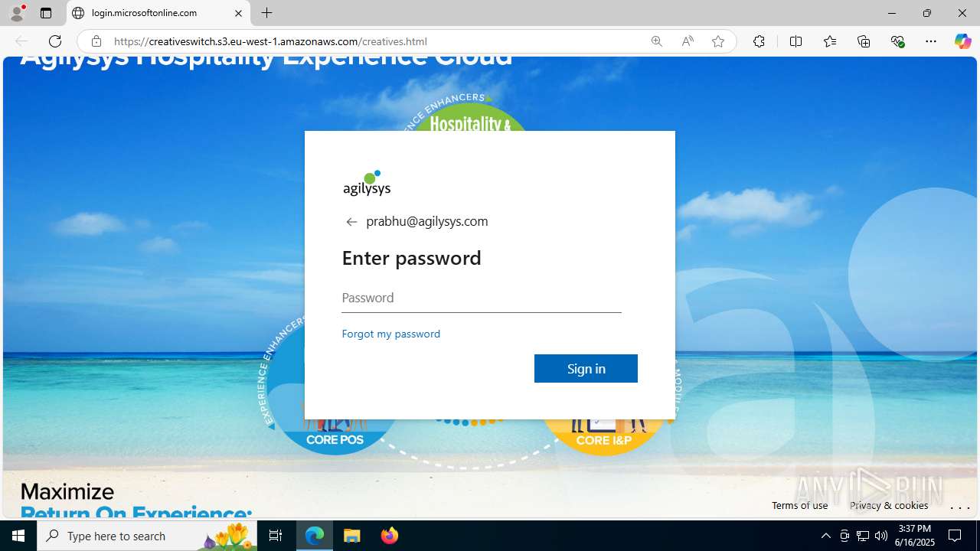The height and width of the screenshot is (551, 980).
Task: Select the login.microsoftonline.com tab
Action: tap(158, 13)
